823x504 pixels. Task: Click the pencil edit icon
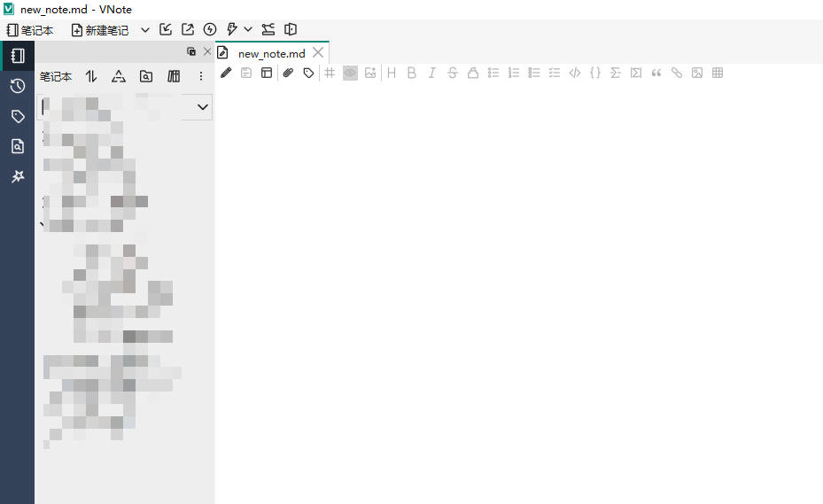226,73
